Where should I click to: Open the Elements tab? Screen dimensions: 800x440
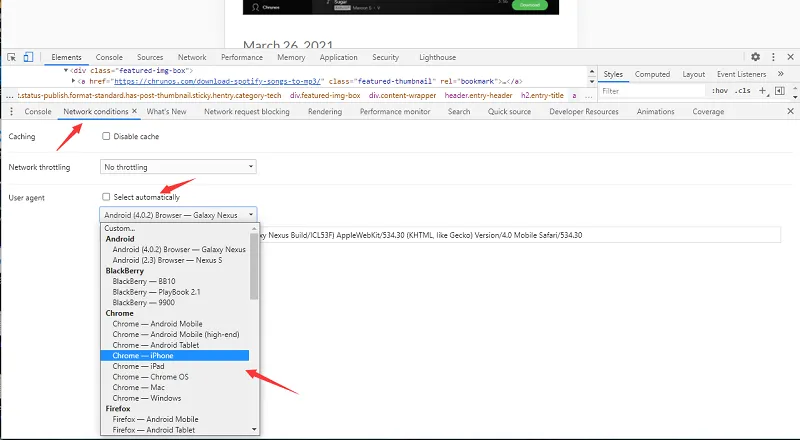(x=66, y=57)
